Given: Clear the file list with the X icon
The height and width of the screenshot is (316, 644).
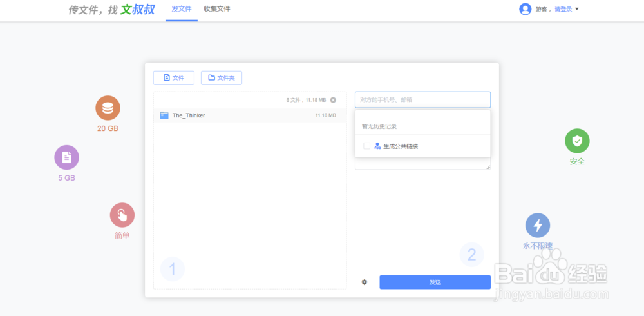Looking at the screenshot, I should click(x=333, y=100).
